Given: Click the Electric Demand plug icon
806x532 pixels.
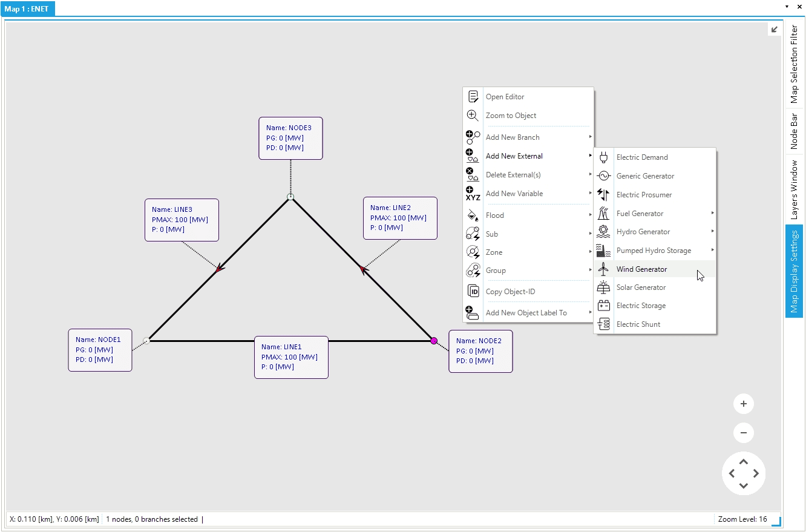Looking at the screenshot, I should tap(603, 157).
